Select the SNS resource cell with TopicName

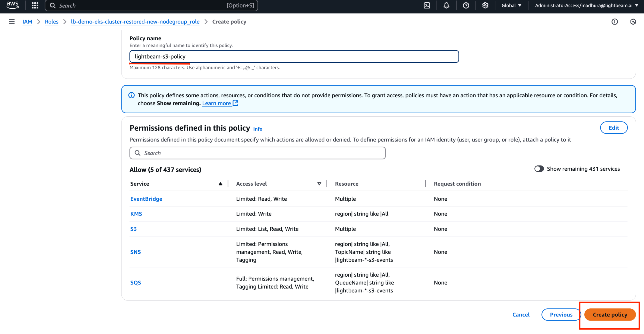(x=364, y=252)
